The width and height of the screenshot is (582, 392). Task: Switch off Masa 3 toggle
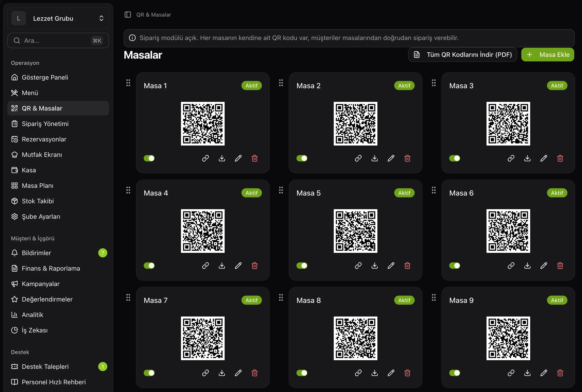click(x=454, y=158)
